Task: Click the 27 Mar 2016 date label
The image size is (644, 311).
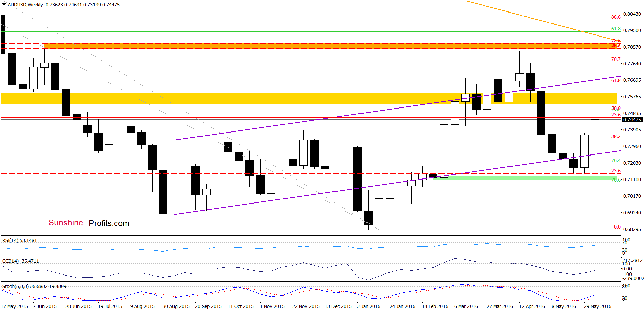Action: 500,306
